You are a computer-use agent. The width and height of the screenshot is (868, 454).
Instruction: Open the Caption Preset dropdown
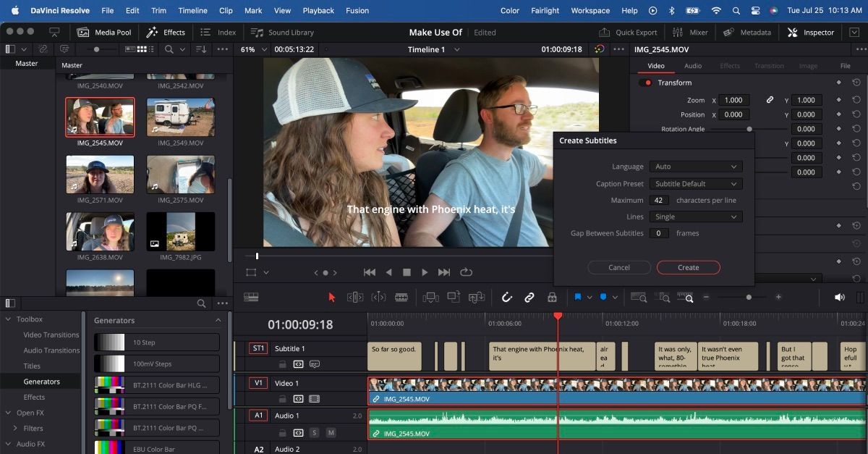696,184
